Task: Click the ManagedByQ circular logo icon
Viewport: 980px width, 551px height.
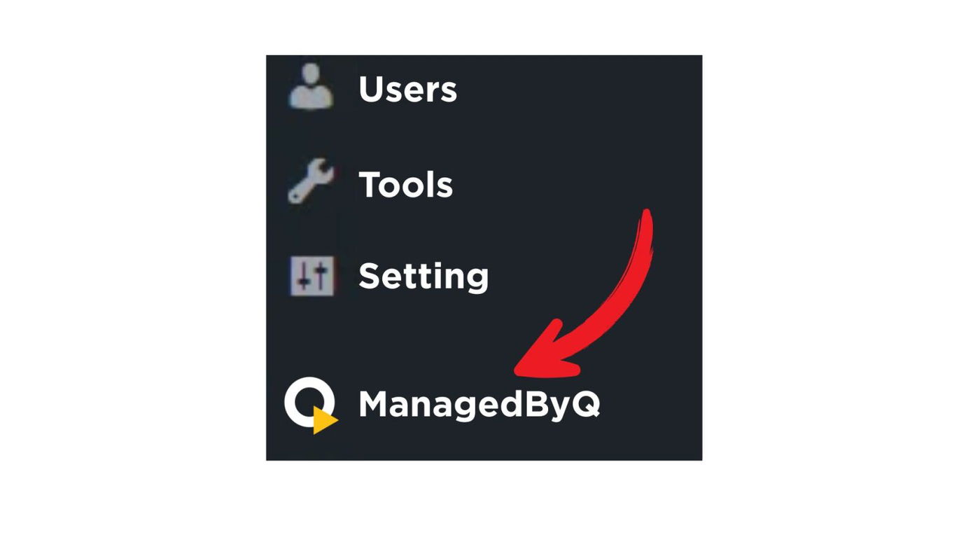Action: click(311, 405)
